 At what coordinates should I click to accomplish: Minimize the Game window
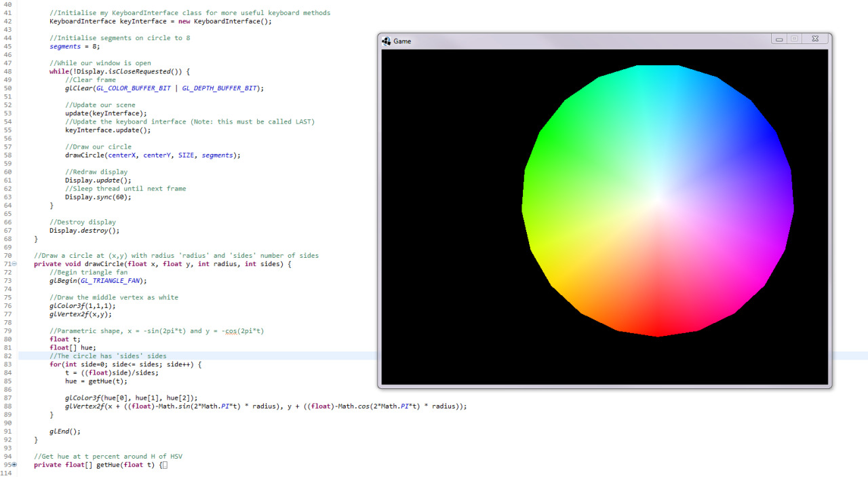point(778,39)
